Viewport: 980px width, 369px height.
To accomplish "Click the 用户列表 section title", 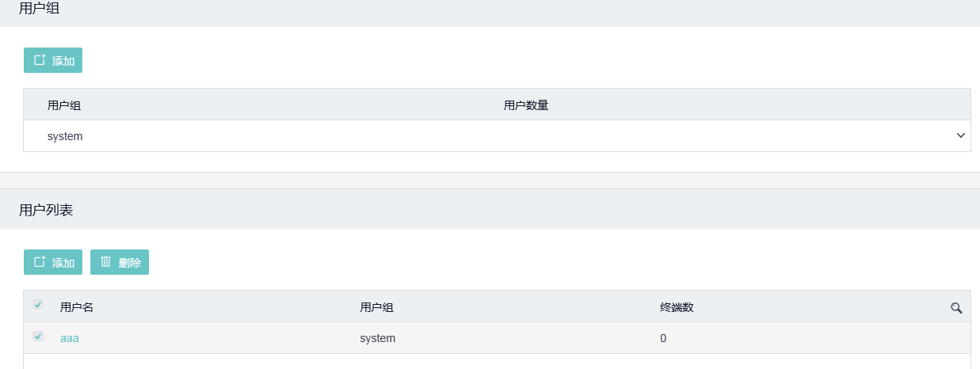I will point(46,210).
